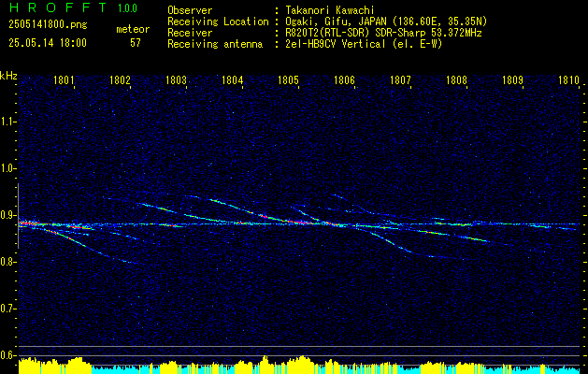Click time marker 1808
Viewport: 588px width, 374px height.
[x=456, y=80]
